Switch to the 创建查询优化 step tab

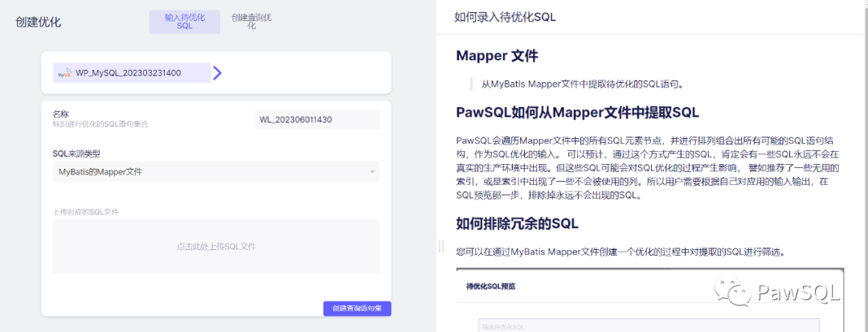[251, 22]
